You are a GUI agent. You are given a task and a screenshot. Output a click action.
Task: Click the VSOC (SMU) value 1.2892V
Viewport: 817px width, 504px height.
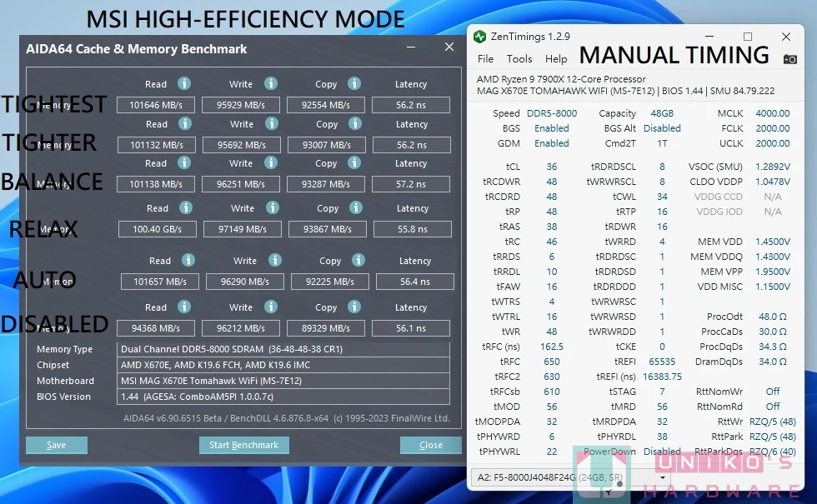(x=773, y=167)
